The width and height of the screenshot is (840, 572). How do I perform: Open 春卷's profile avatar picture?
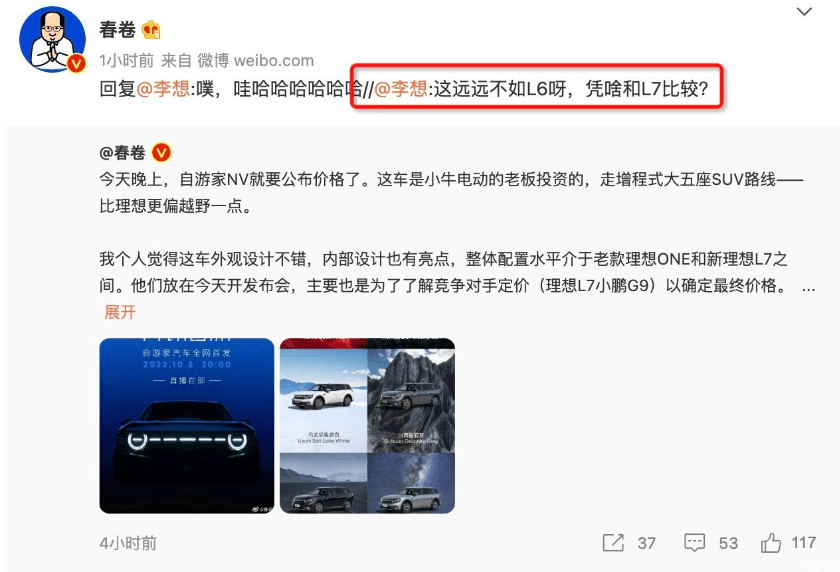coord(52,39)
